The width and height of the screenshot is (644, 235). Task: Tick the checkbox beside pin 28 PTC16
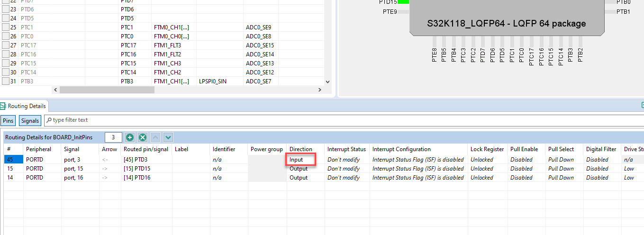tap(6, 54)
